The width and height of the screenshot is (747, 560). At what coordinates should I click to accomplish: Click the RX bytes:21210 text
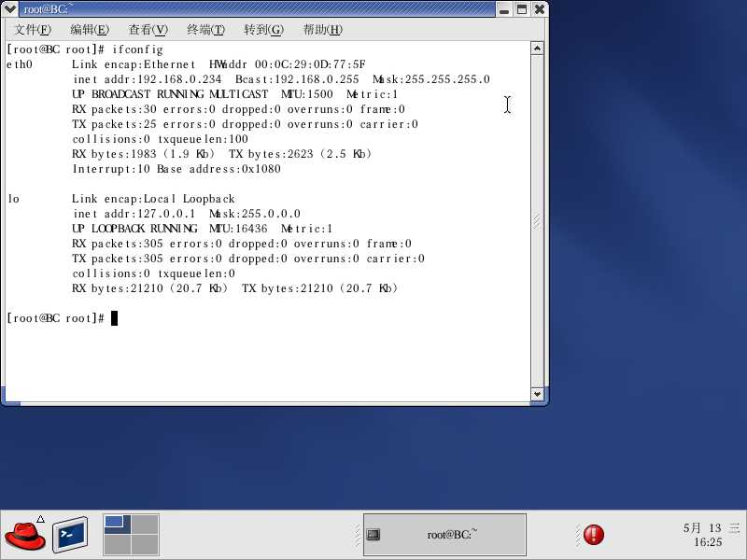click(x=118, y=288)
